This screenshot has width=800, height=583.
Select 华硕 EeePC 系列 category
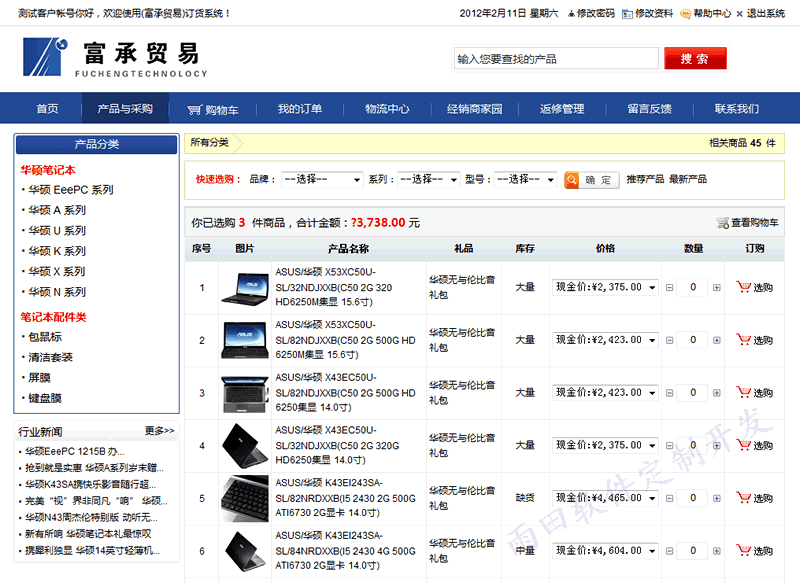tap(71, 190)
